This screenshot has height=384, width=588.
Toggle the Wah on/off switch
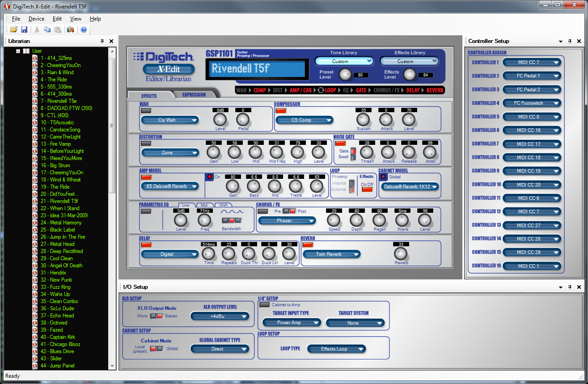click(x=146, y=110)
